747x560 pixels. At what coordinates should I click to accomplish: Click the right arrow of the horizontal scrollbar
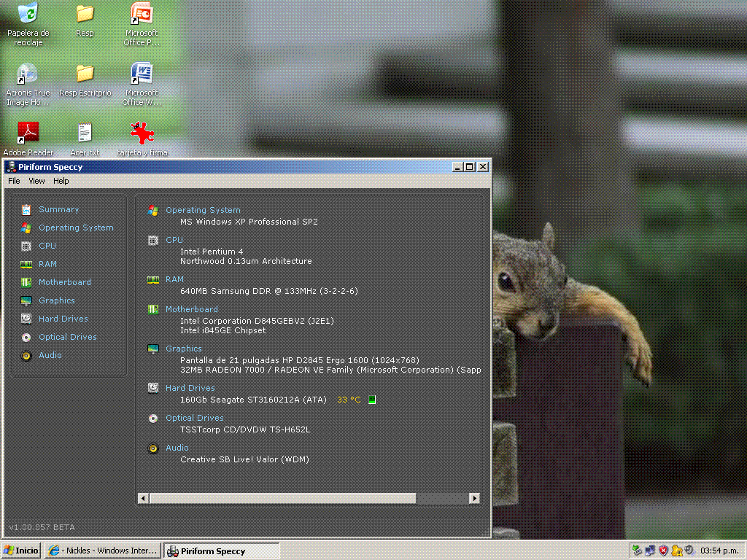pos(474,498)
